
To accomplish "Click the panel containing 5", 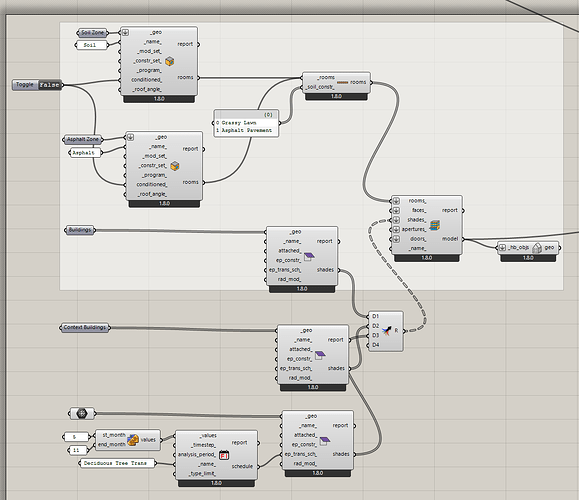I will (76, 437).
